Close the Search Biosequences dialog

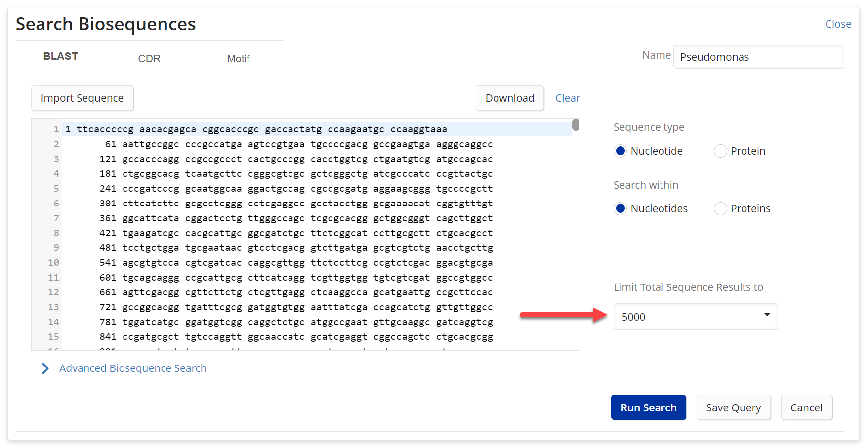pos(838,24)
